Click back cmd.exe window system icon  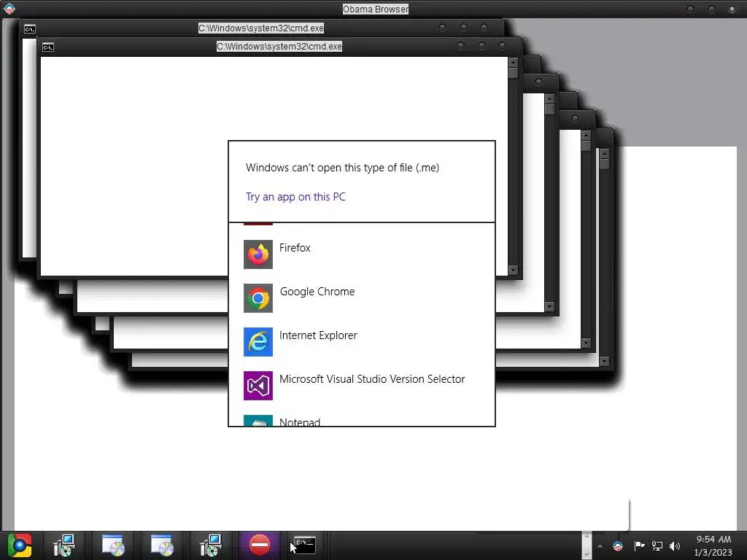[29, 29]
